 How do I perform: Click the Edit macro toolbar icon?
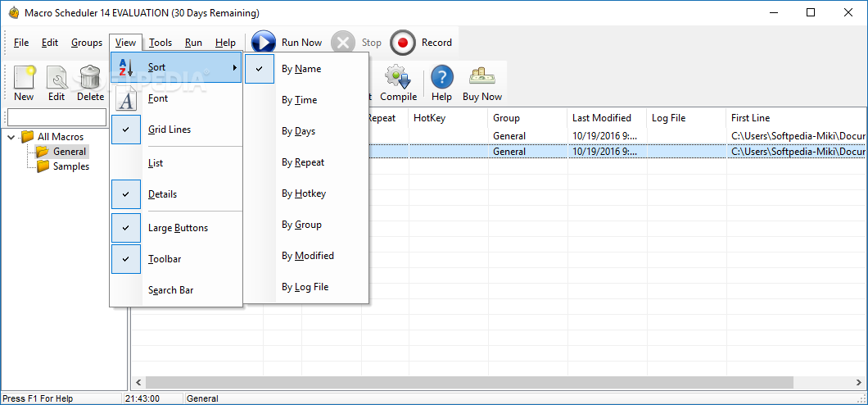(57, 78)
